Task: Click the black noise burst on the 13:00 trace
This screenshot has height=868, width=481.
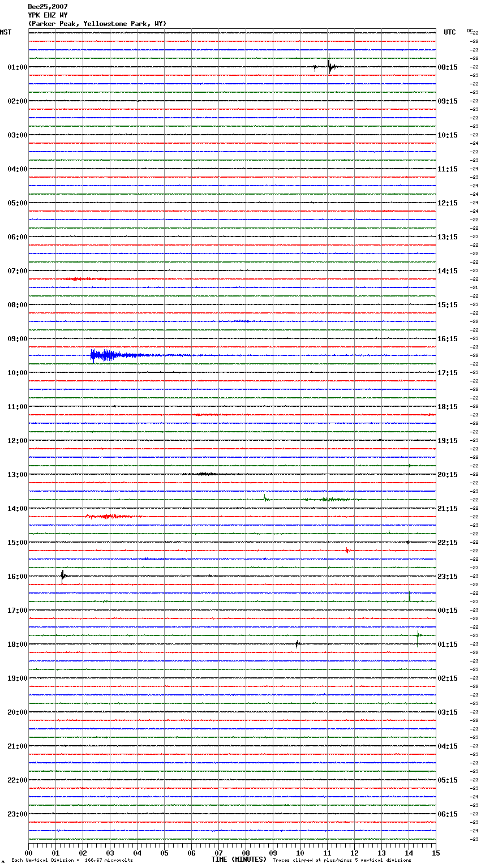Action: (x=207, y=474)
